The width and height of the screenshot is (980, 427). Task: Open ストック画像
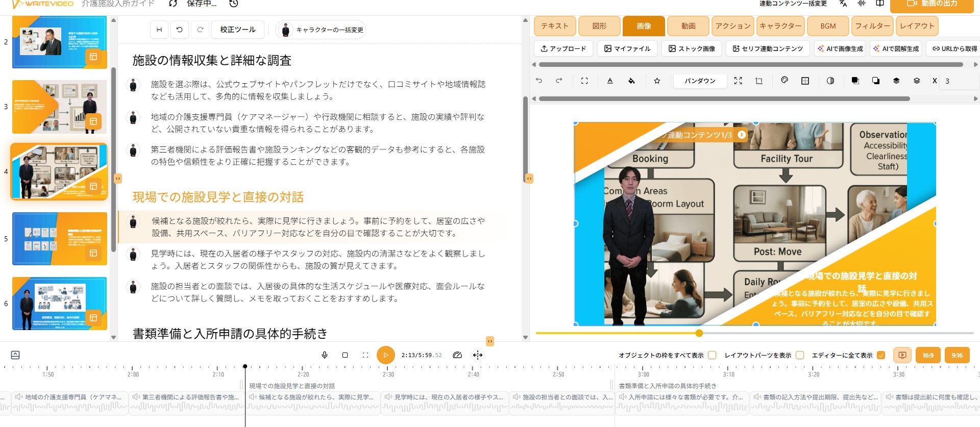692,48
